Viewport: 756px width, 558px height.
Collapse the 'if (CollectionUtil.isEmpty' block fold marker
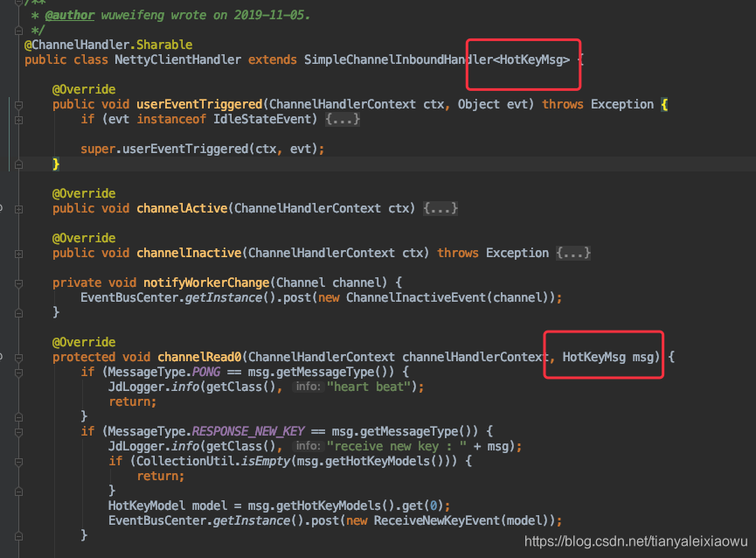point(19,462)
